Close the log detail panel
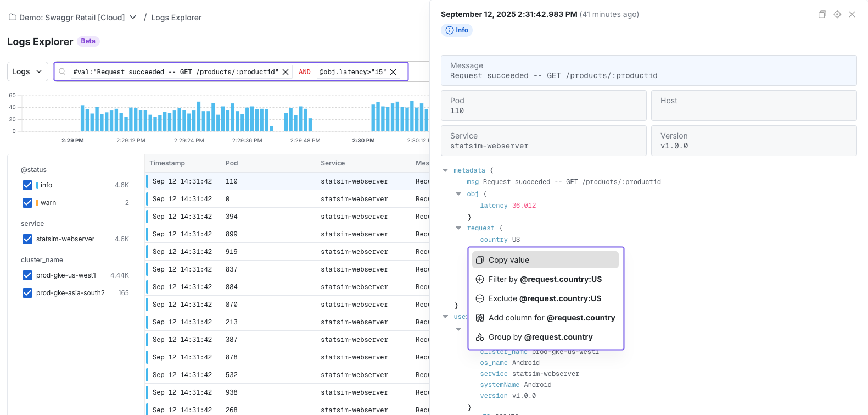The height and width of the screenshot is (415, 868). click(852, 14)
